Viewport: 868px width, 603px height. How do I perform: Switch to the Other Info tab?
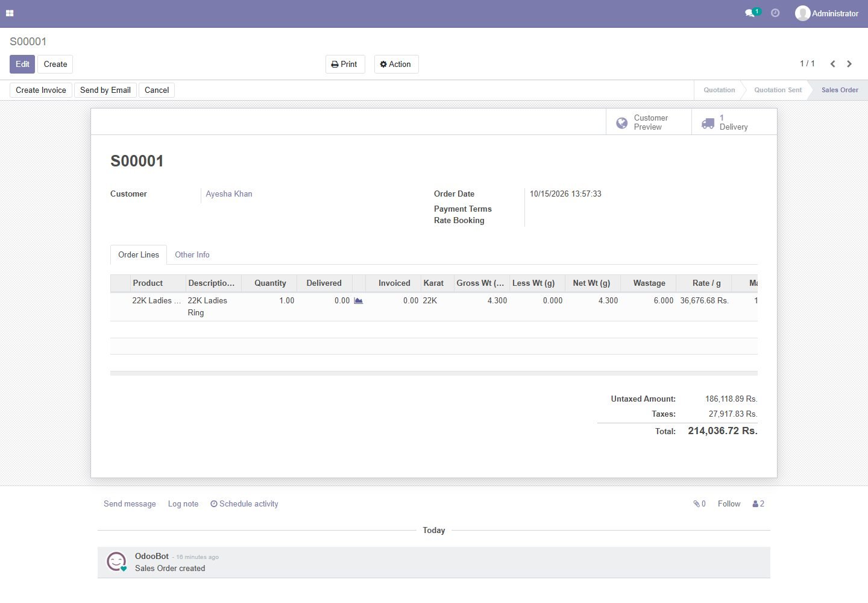(192, 255)
